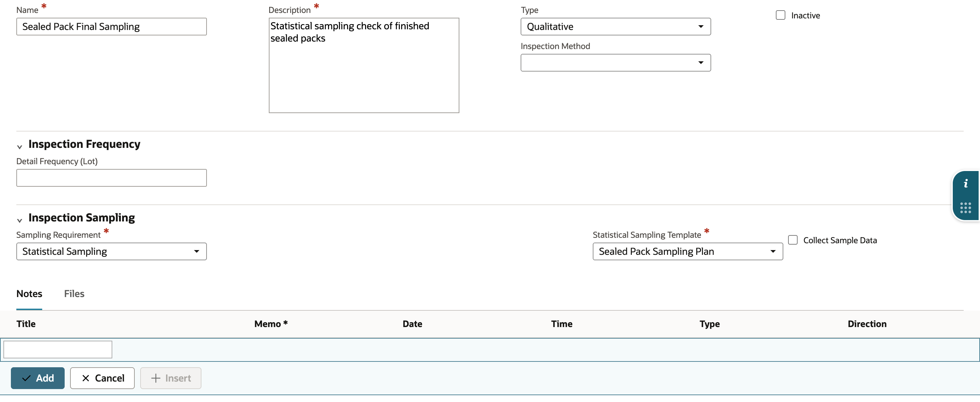Tick the Inactive checkbox
Screen dimensions: 980x402
click(780, 15)
